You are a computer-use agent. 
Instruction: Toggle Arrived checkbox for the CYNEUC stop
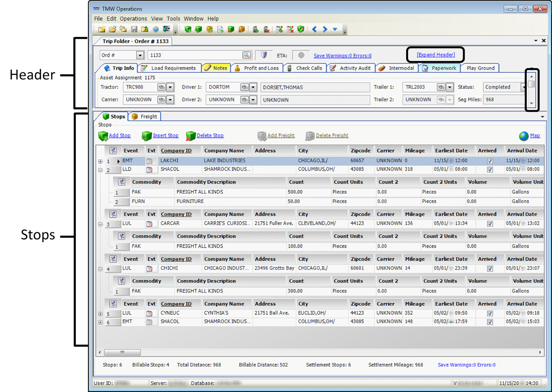[x=490, y=313]
